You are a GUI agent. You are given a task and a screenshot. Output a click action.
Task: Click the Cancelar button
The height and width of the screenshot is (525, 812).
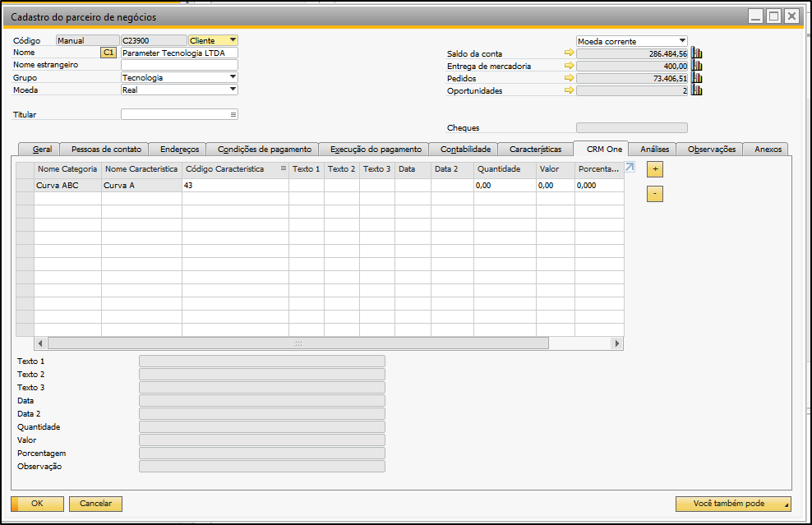pyautogui.click(x=95, y=504)
